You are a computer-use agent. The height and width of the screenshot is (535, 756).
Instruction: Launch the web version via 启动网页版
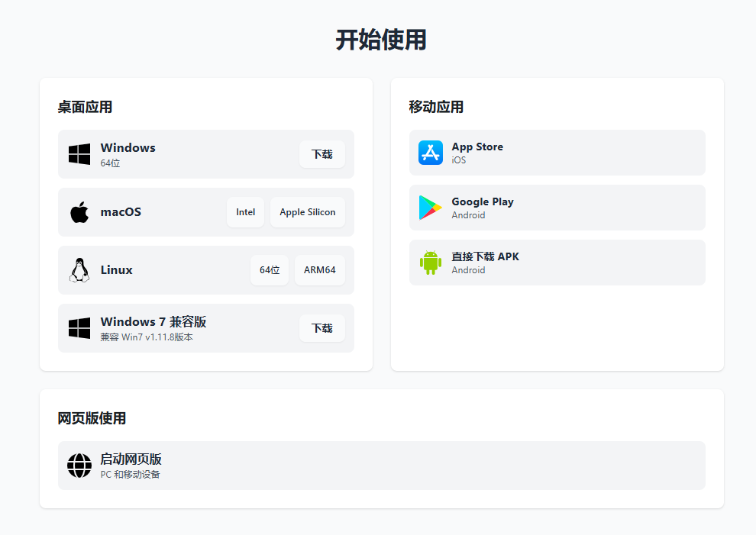(x=382, y=466)
